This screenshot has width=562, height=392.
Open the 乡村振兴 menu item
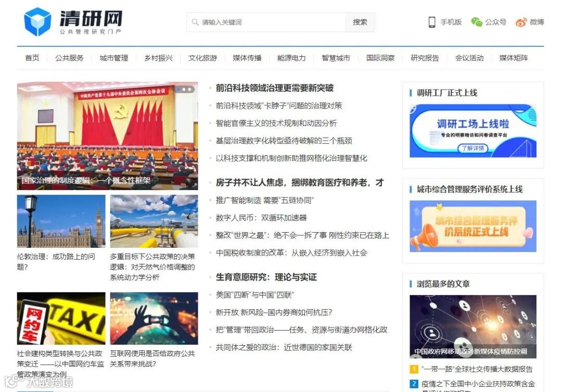158,58
